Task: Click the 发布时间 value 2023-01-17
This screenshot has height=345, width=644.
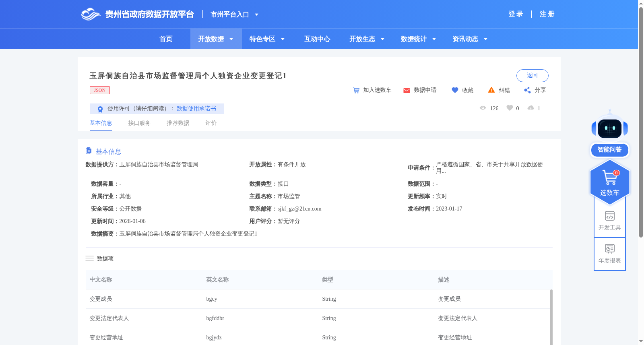Action: point(449,209)
